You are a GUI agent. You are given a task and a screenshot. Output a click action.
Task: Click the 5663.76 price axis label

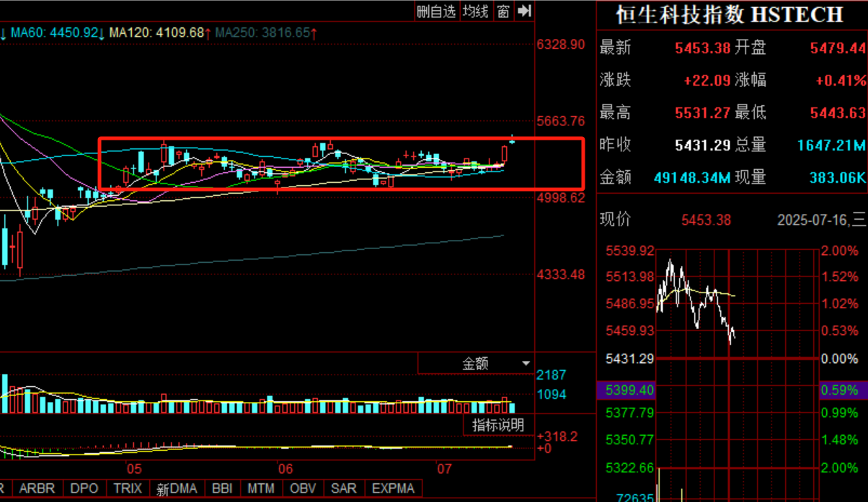pos(561,121)
